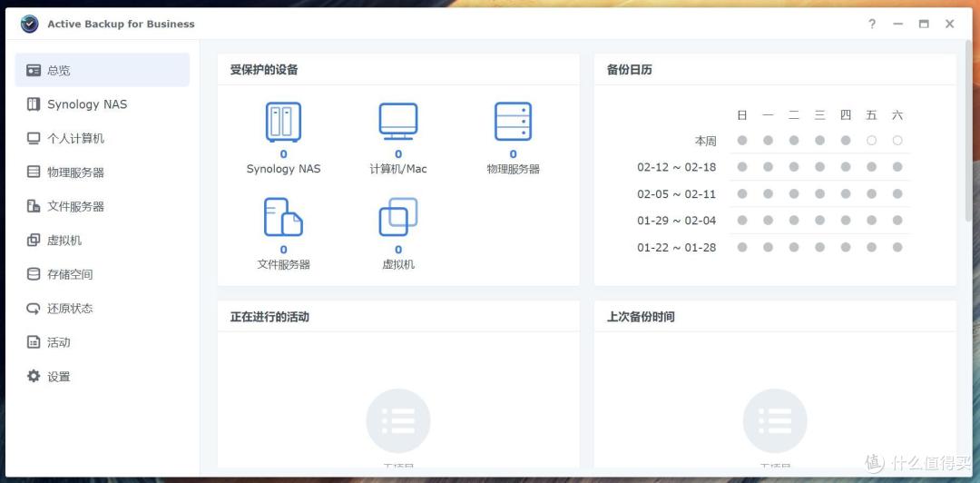Screen dimensions: 980x483
Task: Click the 计算机/Mac monitor icon
Action: pos(398,122)
